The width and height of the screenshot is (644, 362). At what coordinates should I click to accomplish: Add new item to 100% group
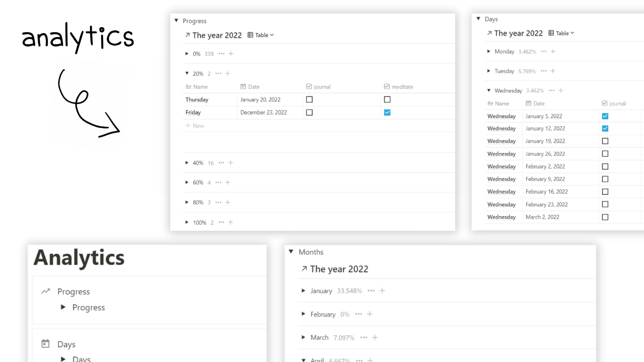pos(231,222)
